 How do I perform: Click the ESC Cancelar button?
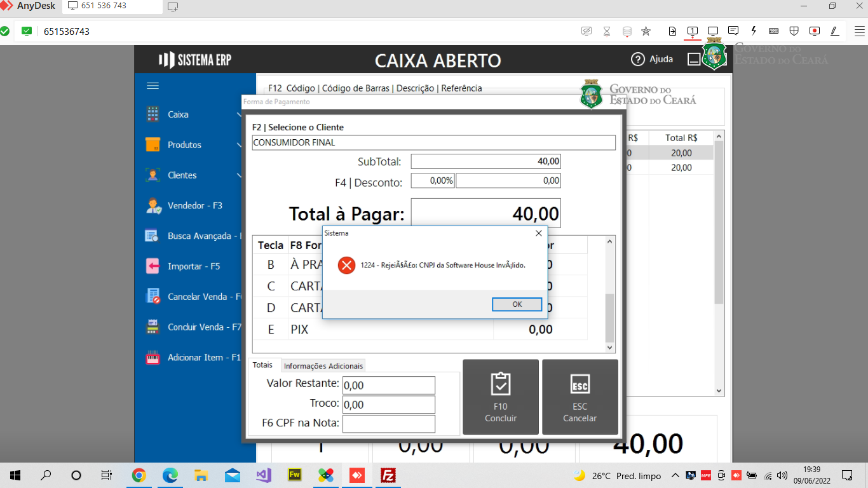point(580,397)
